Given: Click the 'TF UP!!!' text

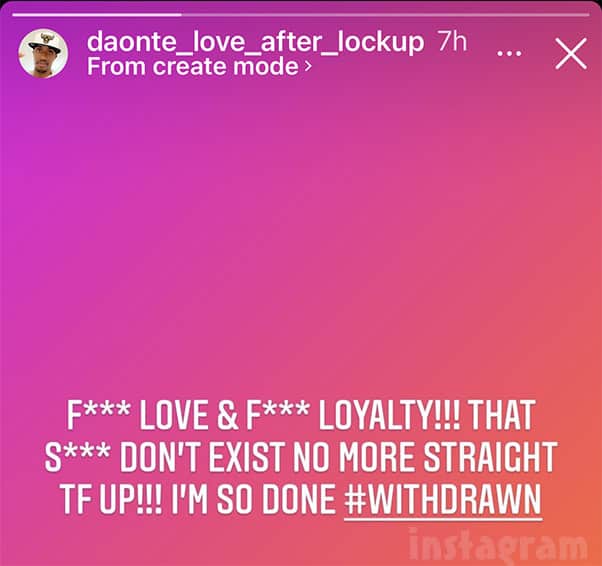Looking at the screenshot, I should [111, 500].
